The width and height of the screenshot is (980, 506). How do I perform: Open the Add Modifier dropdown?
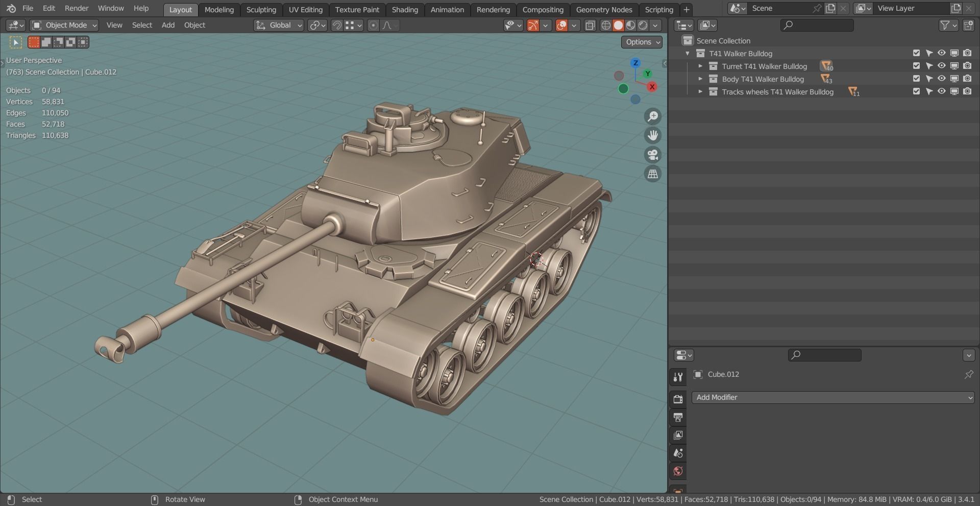[833, 397]
